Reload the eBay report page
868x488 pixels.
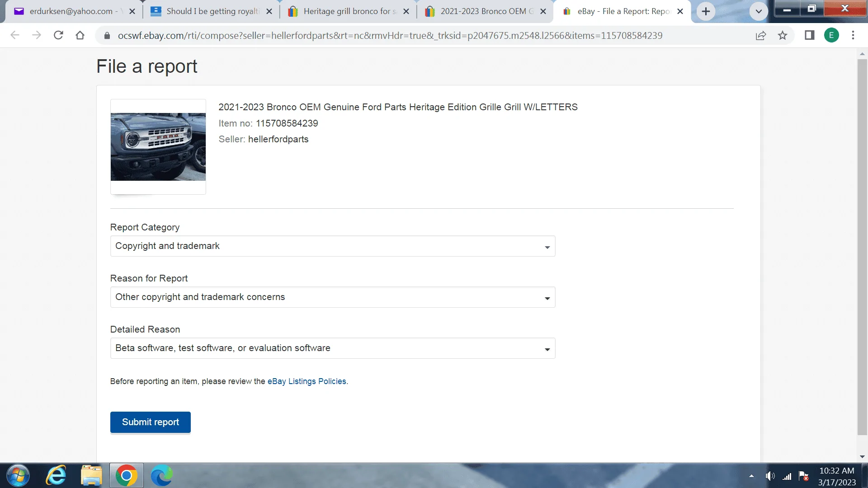(58, 35)
